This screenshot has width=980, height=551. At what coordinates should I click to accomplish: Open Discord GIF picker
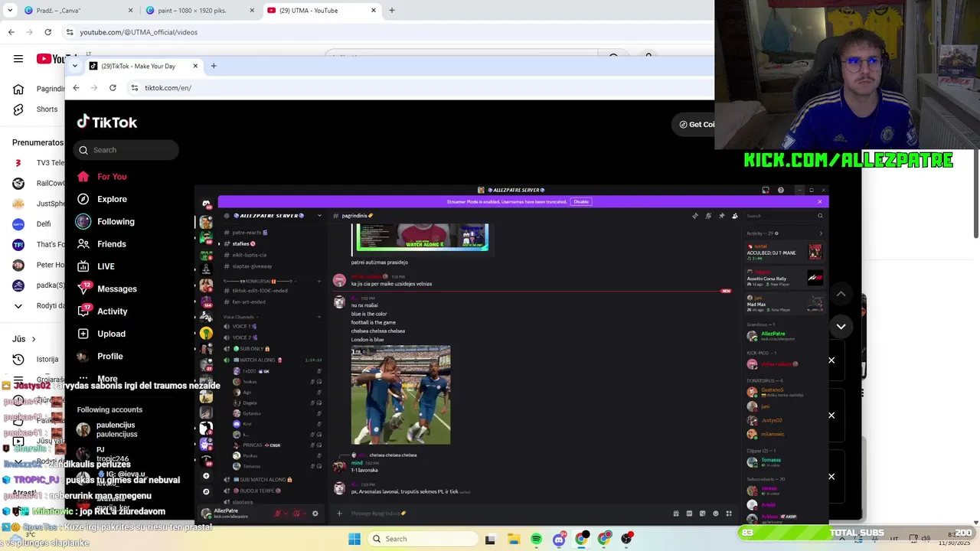(x=689, y=514)
